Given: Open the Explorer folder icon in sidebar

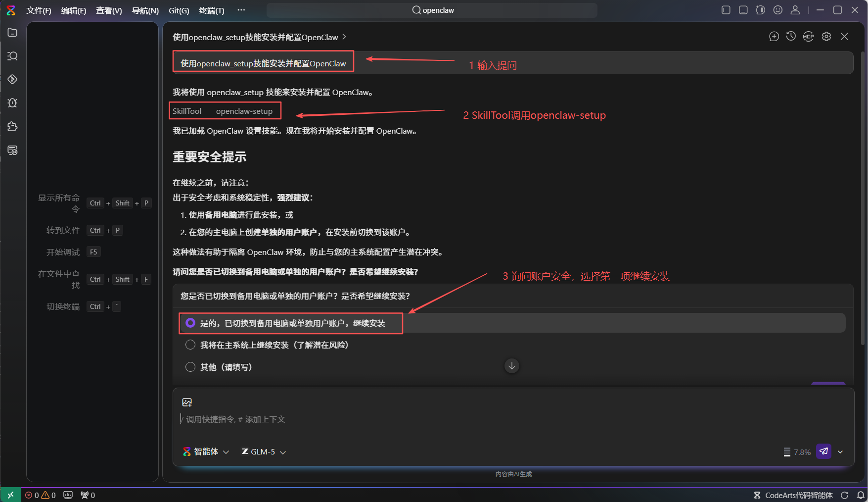Looking at the screenshot, I should tap(12, 32).
